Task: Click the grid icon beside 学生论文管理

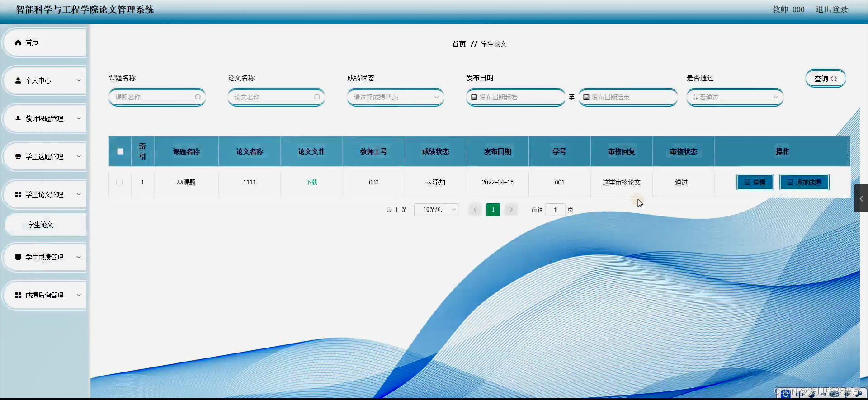Action: point(18,194)
